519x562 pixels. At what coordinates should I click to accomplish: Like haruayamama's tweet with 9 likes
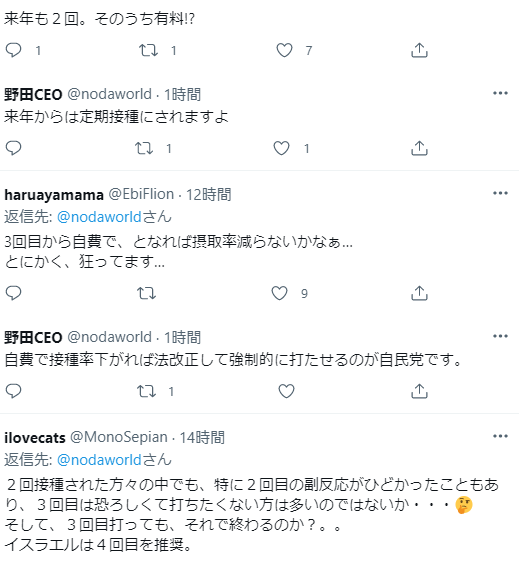tap(279, 293)
